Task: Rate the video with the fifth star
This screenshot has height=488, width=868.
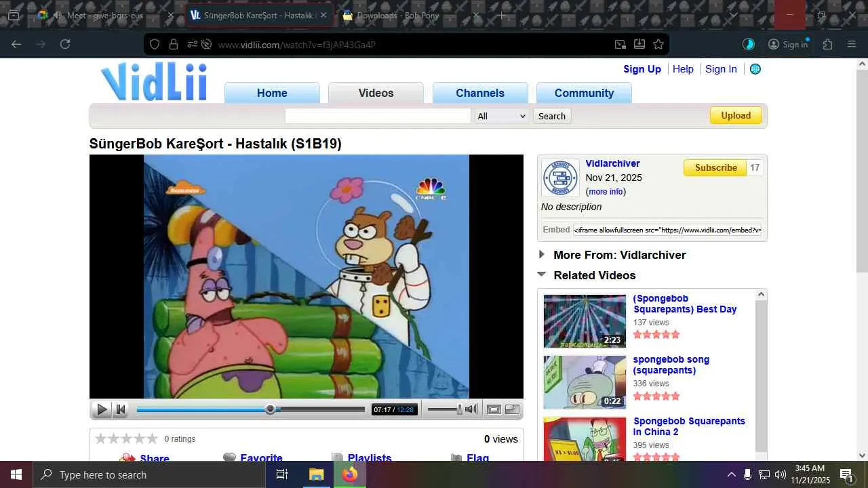Action: click(152, 439)
